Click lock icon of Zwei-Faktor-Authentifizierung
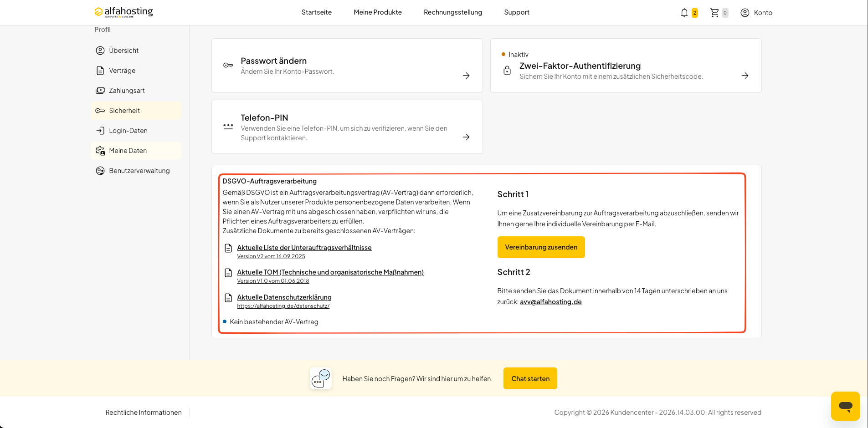The image size is (868, 428). tap(507, 70)
